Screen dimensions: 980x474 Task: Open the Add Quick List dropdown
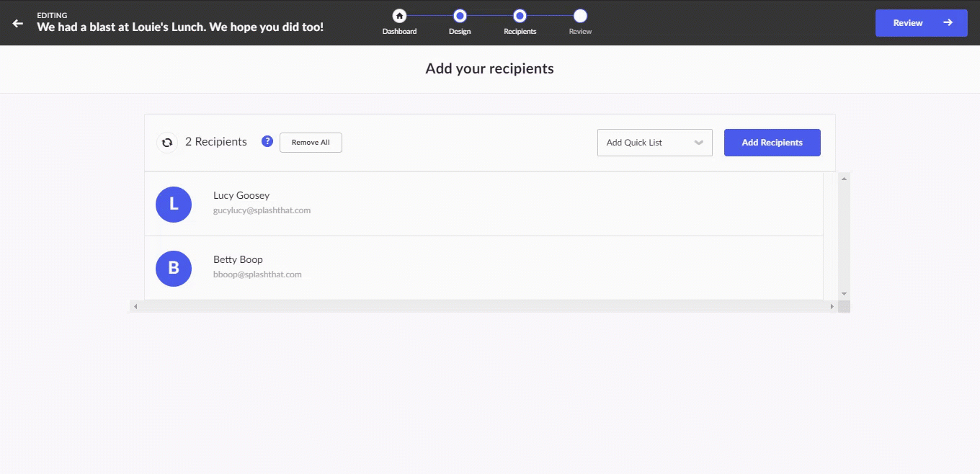point(655,143)
